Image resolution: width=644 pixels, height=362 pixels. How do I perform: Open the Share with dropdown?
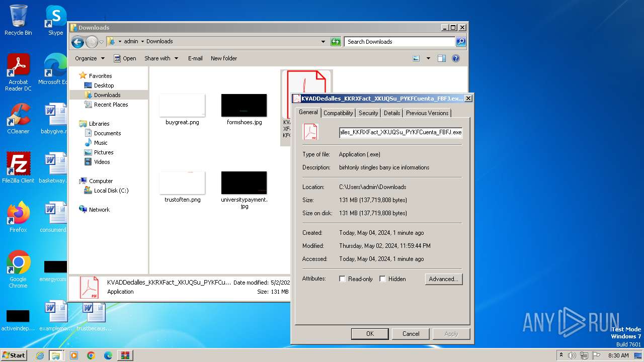coord(161,58)
